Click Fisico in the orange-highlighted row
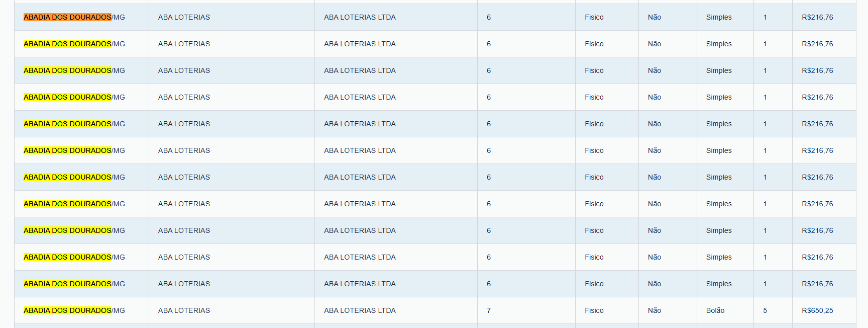868x328 pixels. point(594,17)
